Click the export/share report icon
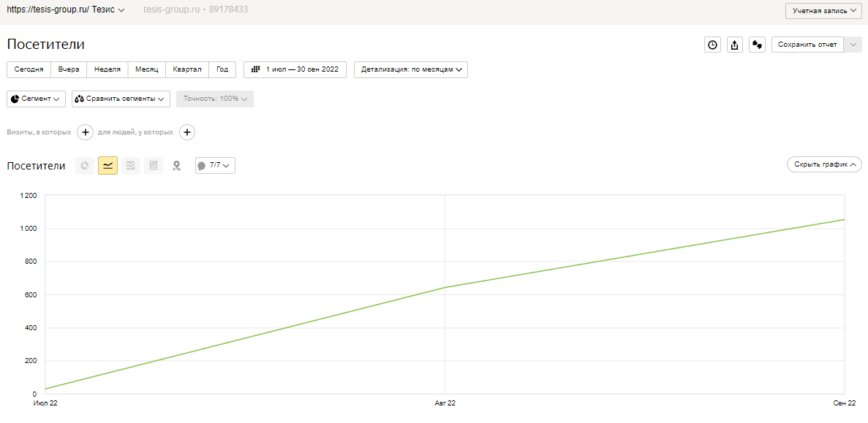This screenshot has width=868, height=423. [735, 45]
